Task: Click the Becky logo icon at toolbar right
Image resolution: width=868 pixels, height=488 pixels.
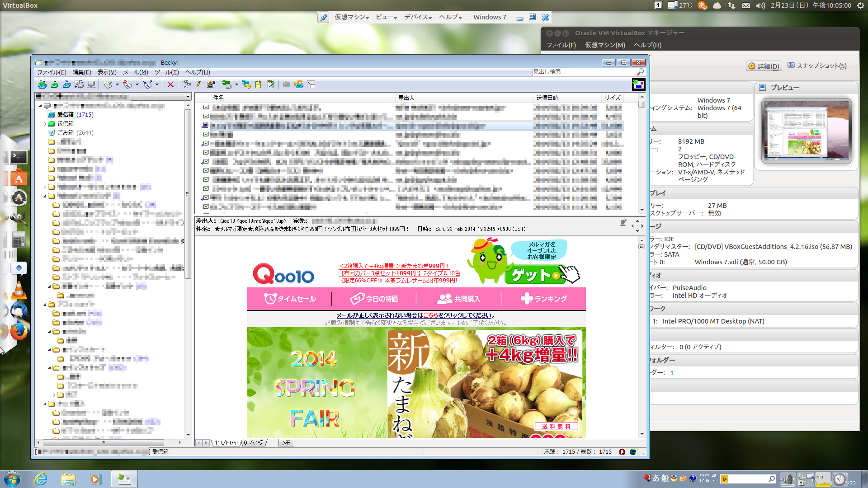Action: tap(638, 84)
